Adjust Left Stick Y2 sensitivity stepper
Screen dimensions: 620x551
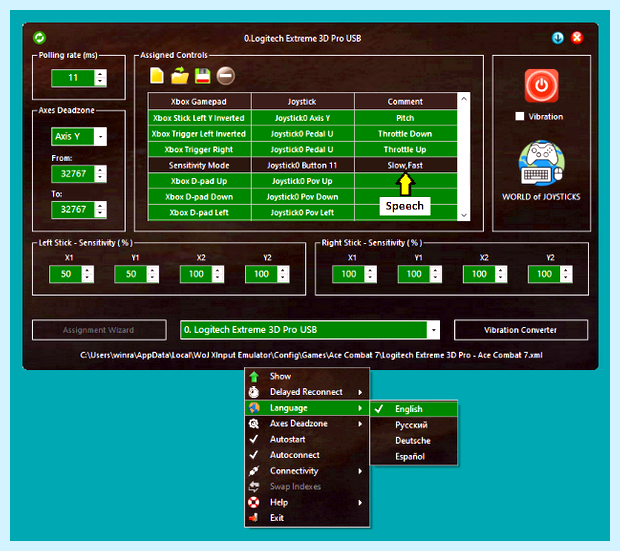(283, 274)
